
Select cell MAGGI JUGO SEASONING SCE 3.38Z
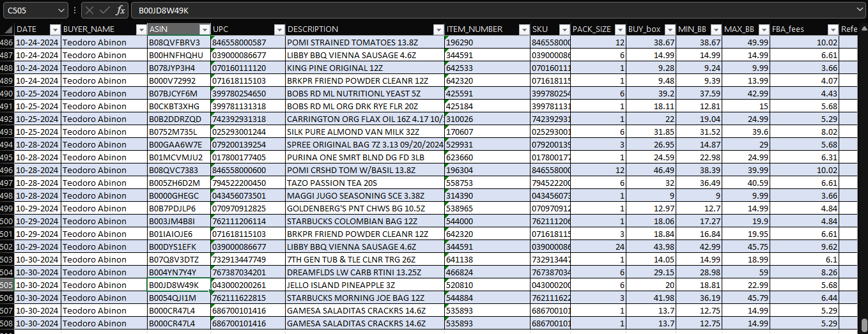[x=365, y=195]
